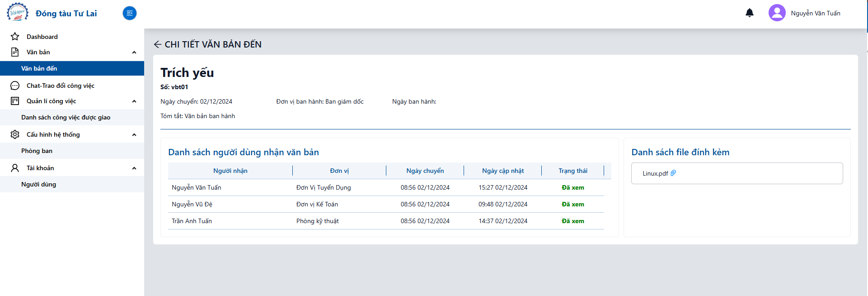Viewport: 868px width, 296px height.
Task: Click the Đơn vị column header
Action: click(x=339, y=171)
